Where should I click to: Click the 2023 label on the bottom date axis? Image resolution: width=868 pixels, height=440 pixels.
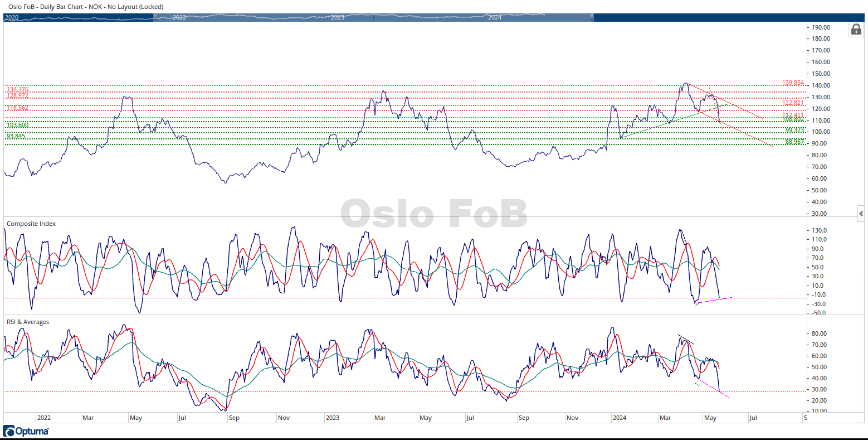[332, 418]
